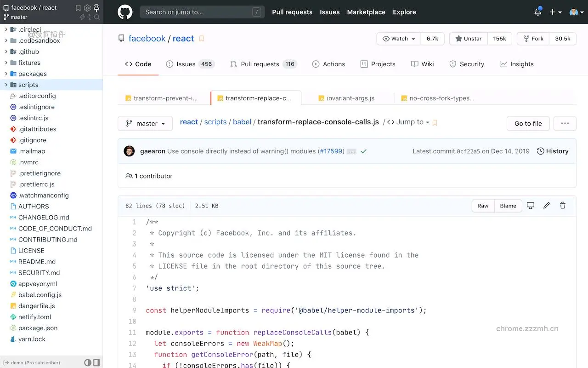The height and width of the screenshot is (368, 588).
Task: Toggle the Watch setting for the repo
Action: click(x=398, y=39)
